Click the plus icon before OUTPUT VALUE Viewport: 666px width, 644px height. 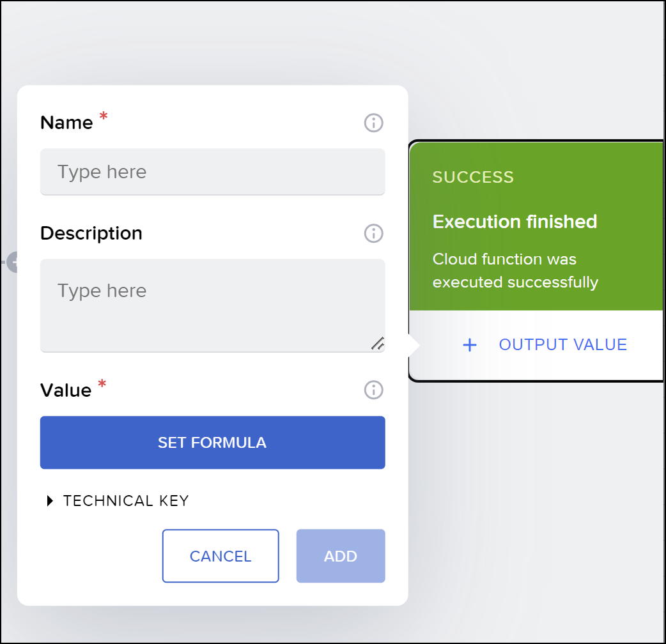(470, 345)
